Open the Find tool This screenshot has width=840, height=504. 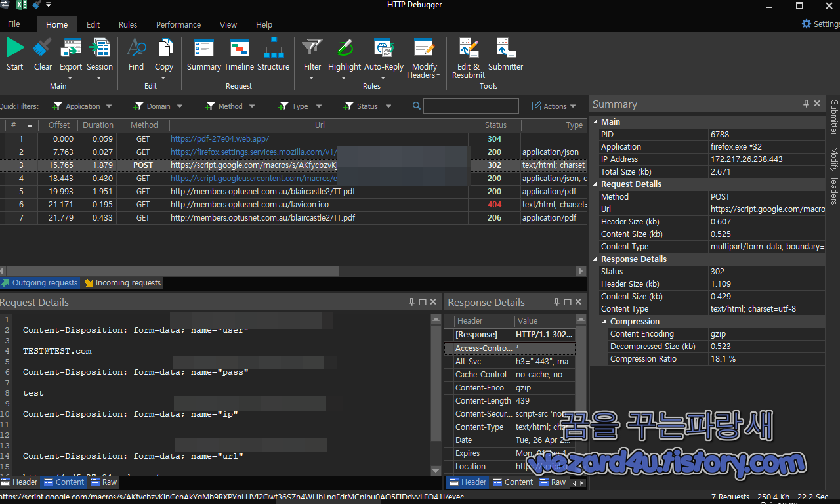click(x=136, y=56)
